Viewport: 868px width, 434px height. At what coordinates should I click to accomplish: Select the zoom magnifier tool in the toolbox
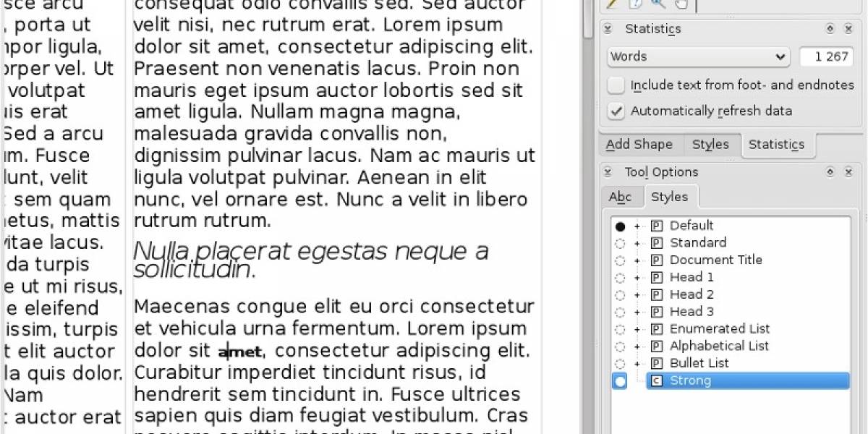click(659, 4)
